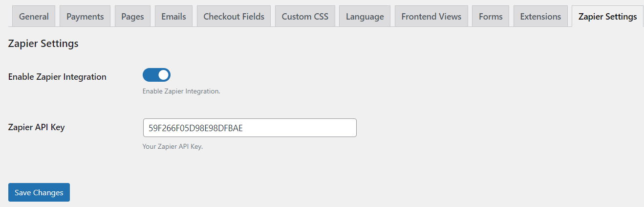
Task: Open the Forms tab
Action: [x=491, y=17]
